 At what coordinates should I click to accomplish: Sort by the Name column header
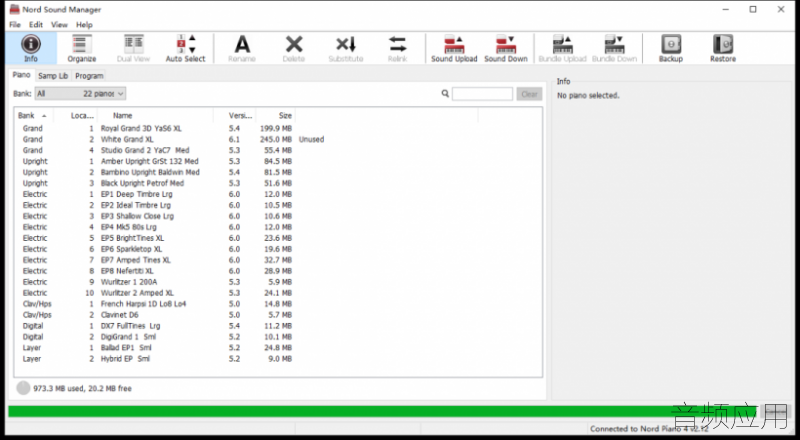pos(155,116)
